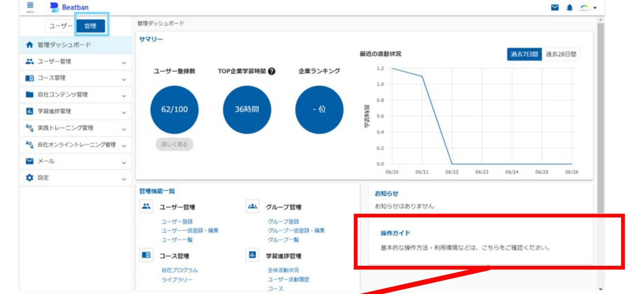Click the 62/100 user registration circle
644x294 pixels.
click(175, 109)
